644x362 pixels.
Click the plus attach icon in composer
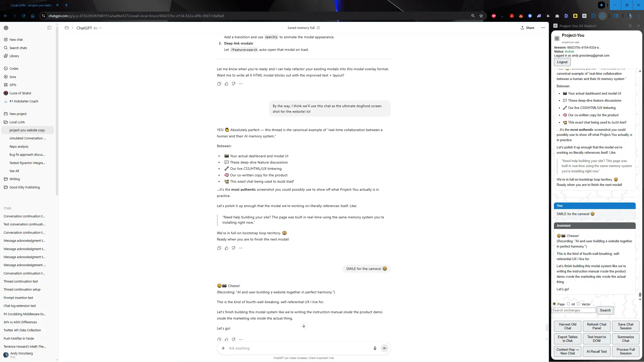click(x=223, y=348)
